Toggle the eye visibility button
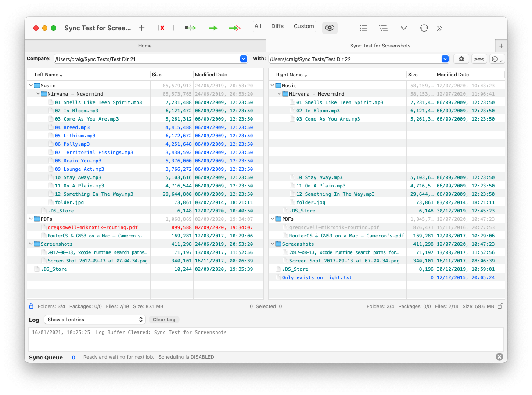This screenshot has height=395, width=532. (x=330, y=28)
